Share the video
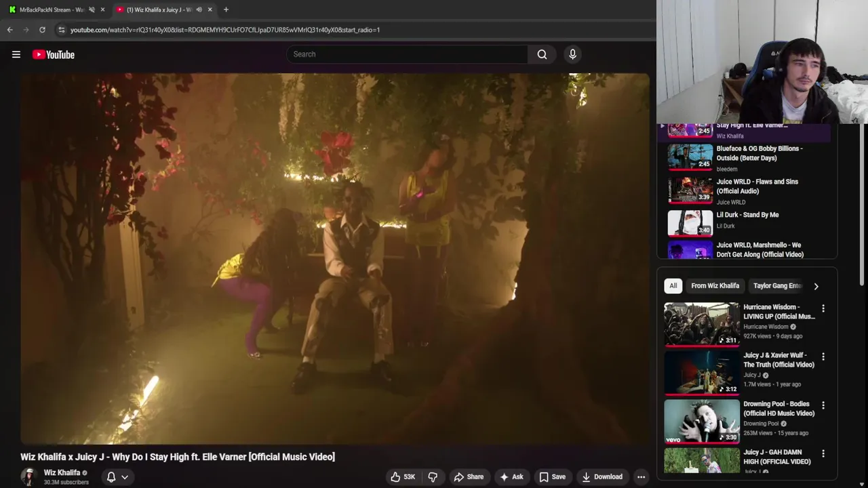 point(469,477)
